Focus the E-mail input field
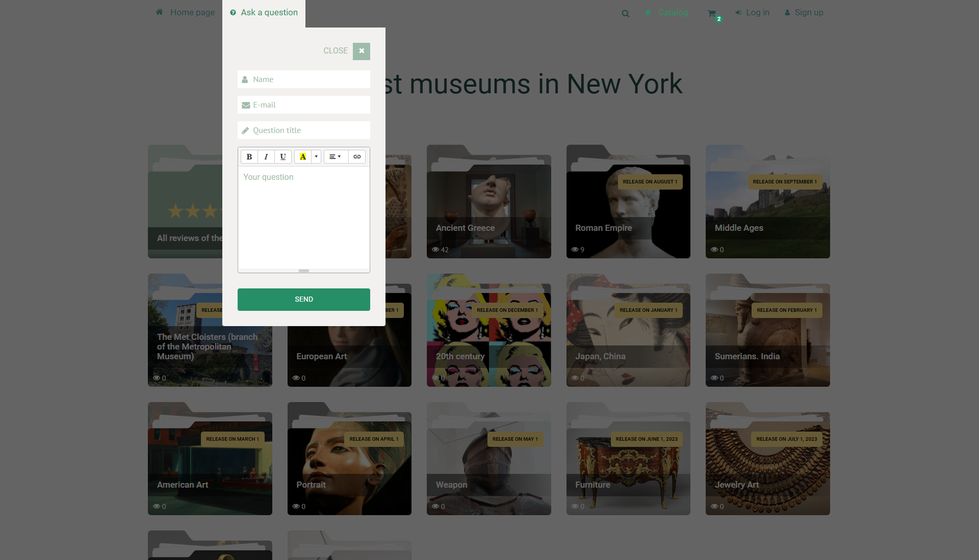This screenshot has width=979, height=560. 304,105
